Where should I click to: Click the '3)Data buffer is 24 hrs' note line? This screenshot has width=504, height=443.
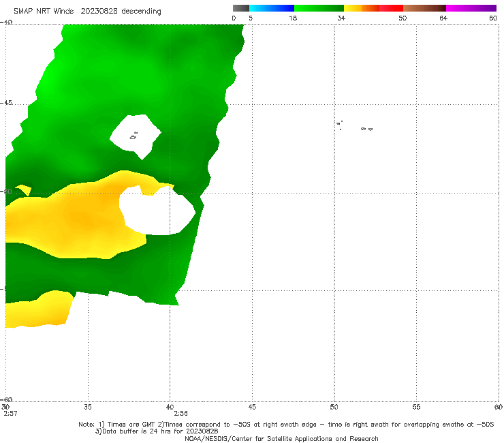click(157, 431)
